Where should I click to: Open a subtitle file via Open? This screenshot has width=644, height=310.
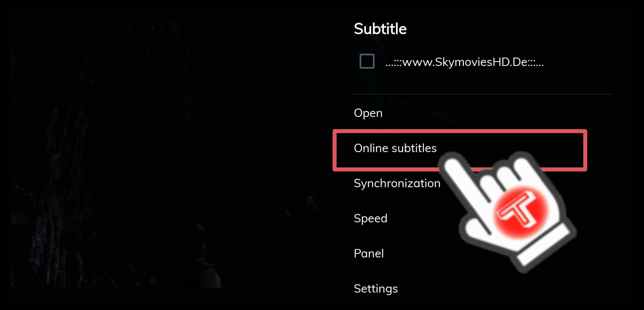[x=368, y=113]
